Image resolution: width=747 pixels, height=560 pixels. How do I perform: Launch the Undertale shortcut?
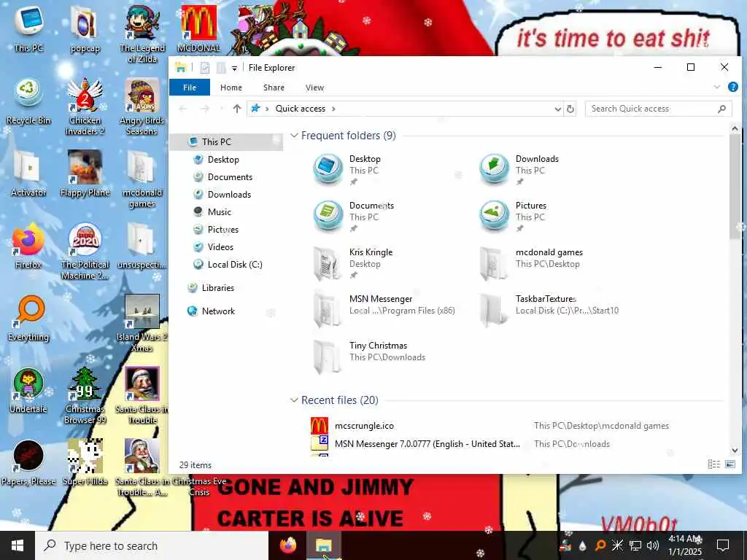pyautogui.click(x=28, y=391)
